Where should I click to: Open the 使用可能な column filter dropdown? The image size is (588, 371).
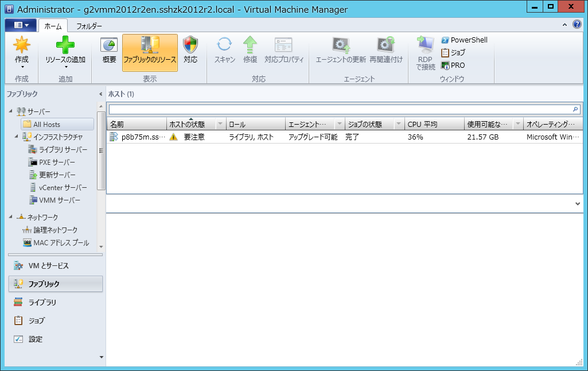518,124
